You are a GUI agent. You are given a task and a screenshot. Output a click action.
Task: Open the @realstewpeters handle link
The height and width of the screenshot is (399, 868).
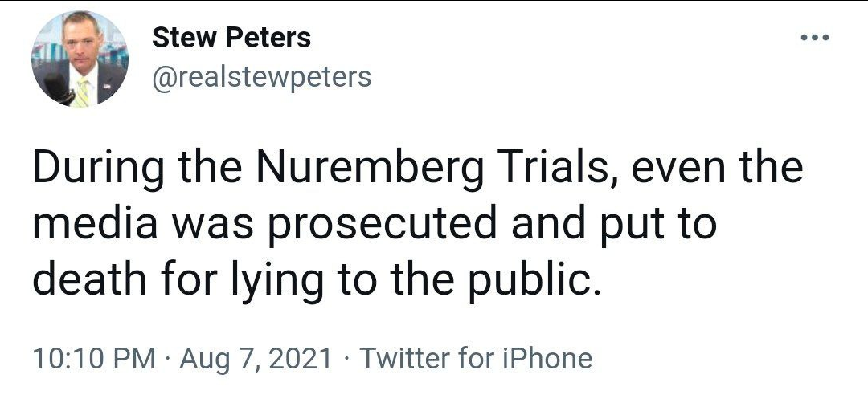(261, 77)
